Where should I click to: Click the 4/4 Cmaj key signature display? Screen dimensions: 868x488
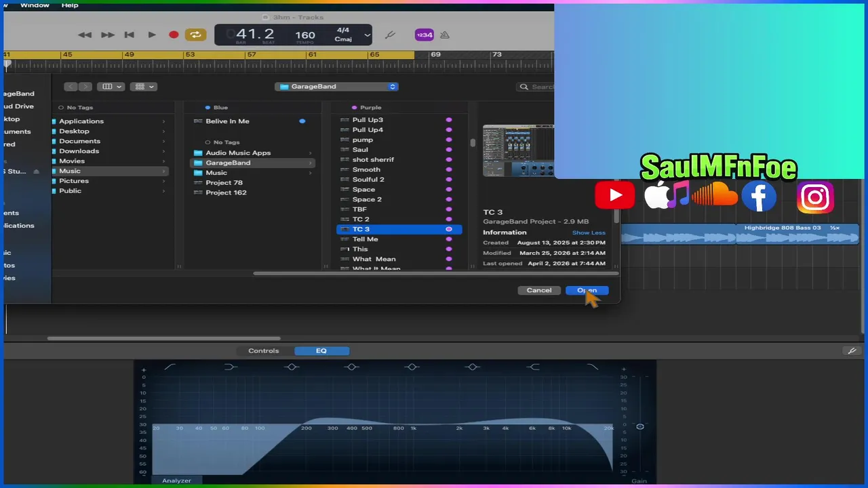(x=343, y=35)
